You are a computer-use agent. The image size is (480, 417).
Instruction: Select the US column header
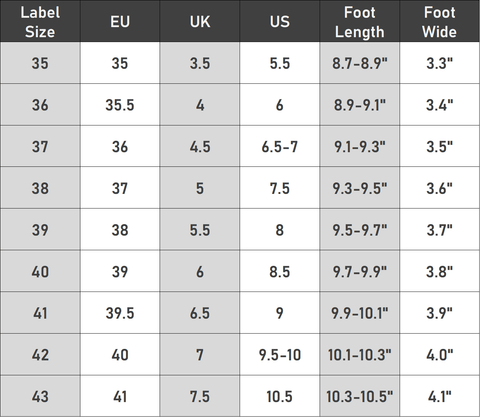point(280,21)
